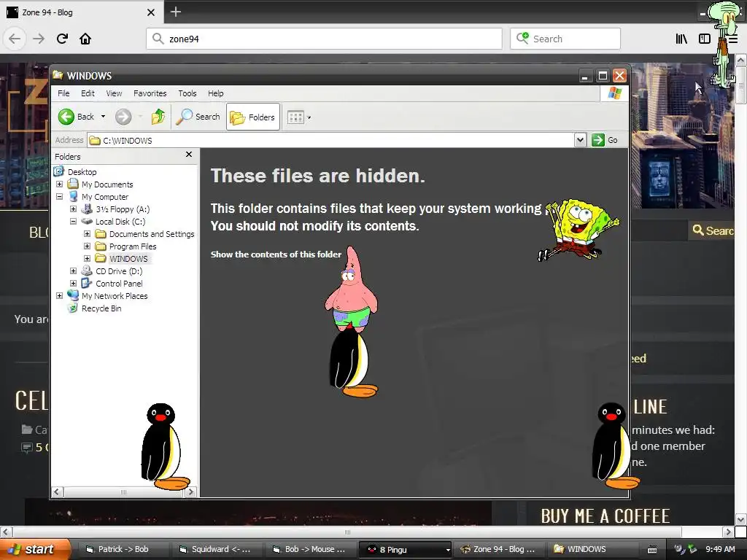Expand the 3½ Floppy (A:) node

point(74,209)
